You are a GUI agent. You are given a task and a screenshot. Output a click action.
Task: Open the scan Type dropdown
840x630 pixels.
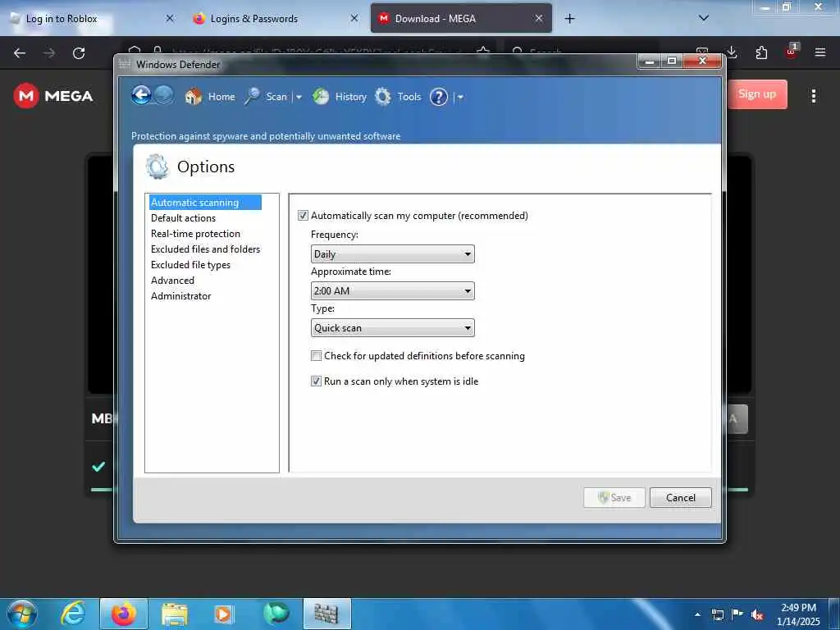393,328
